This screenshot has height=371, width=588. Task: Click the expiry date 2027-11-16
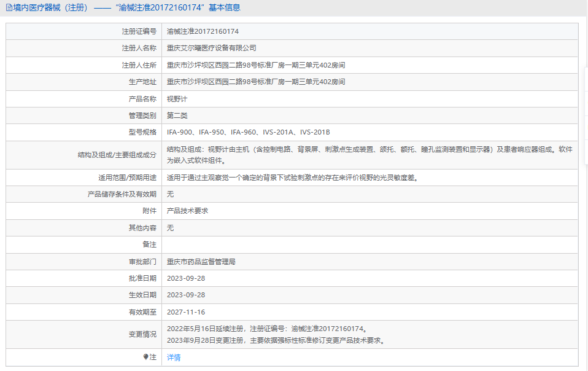pos(186,312)
